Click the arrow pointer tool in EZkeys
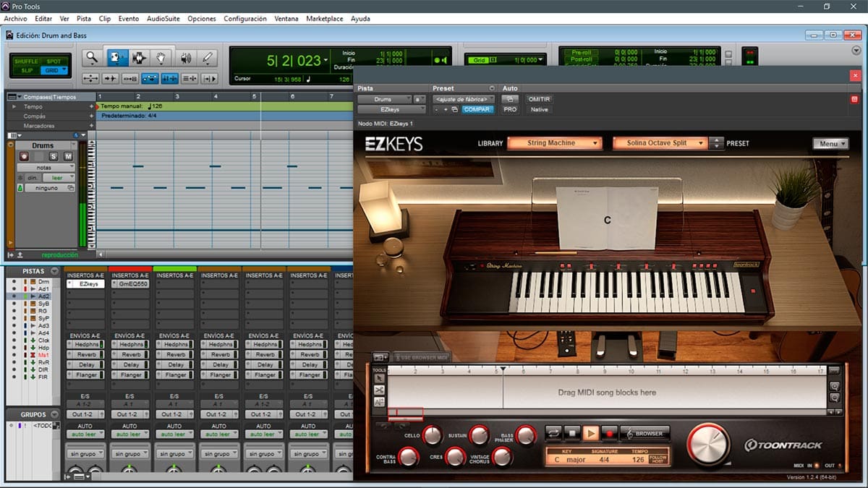The image size is (868, 488). 380,378
